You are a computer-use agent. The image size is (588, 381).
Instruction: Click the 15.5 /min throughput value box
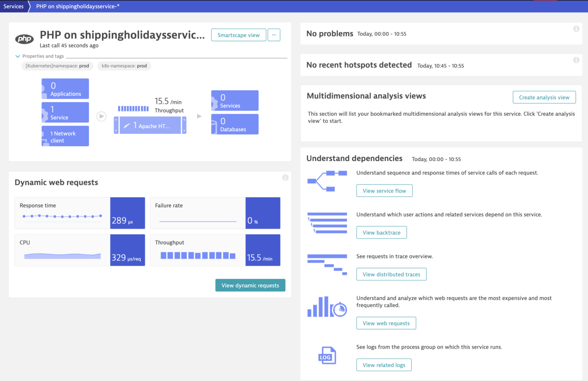pos(263,250)
